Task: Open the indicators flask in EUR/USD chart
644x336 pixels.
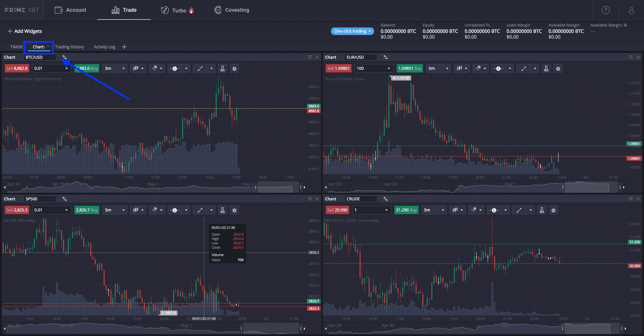Action: click(546, 68)
